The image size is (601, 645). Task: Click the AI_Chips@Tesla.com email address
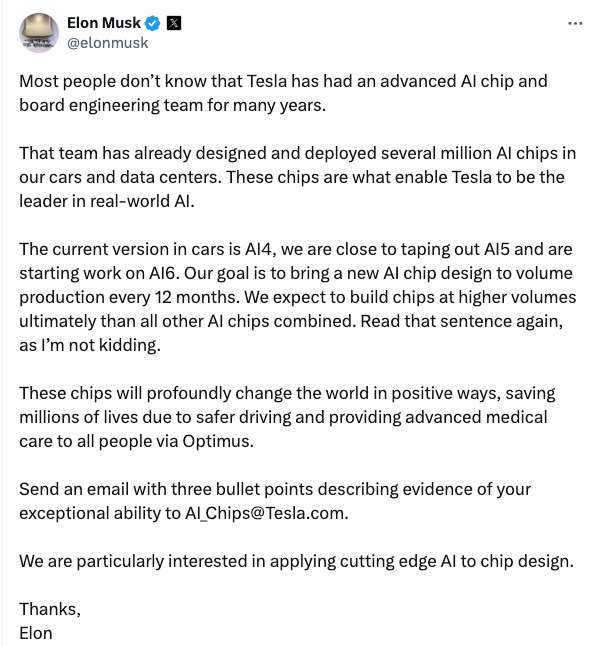tap(268, 513)
